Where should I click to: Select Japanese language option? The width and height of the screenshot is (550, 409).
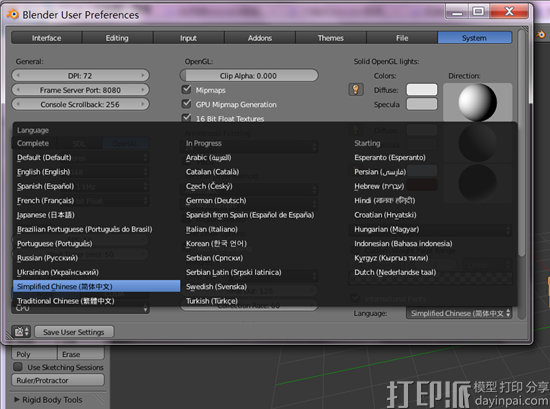pos(96,215)
